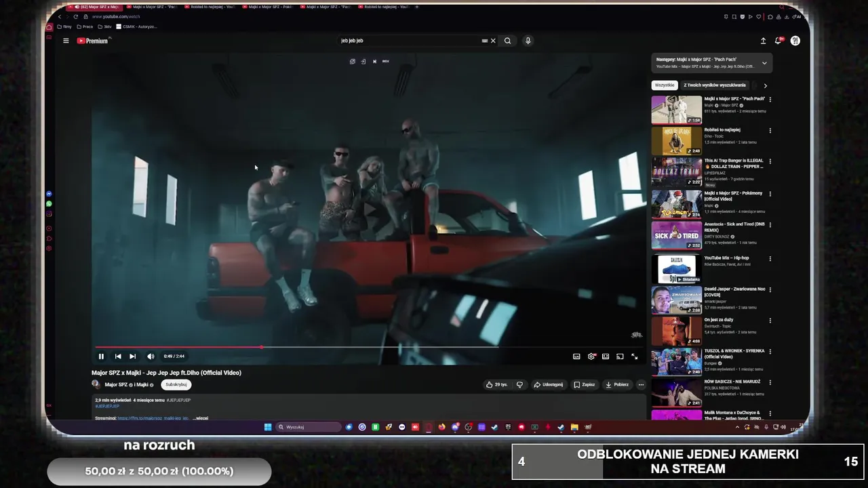Screen dimensions: 868x488
Task: Expand the Następny playlist panel chevron
Action: tap(764, 63)
